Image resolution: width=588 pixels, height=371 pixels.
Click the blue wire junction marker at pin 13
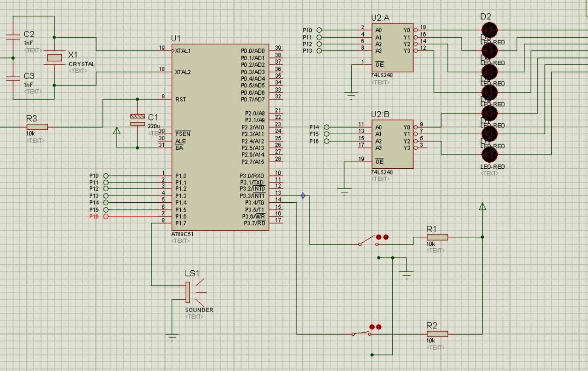click(x=303, y=196)
